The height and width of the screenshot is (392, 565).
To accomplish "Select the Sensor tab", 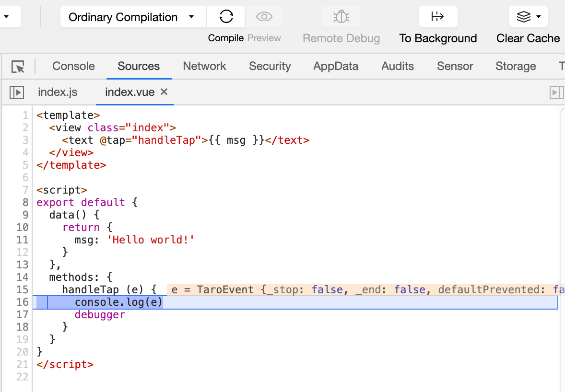I will point(455,66).
